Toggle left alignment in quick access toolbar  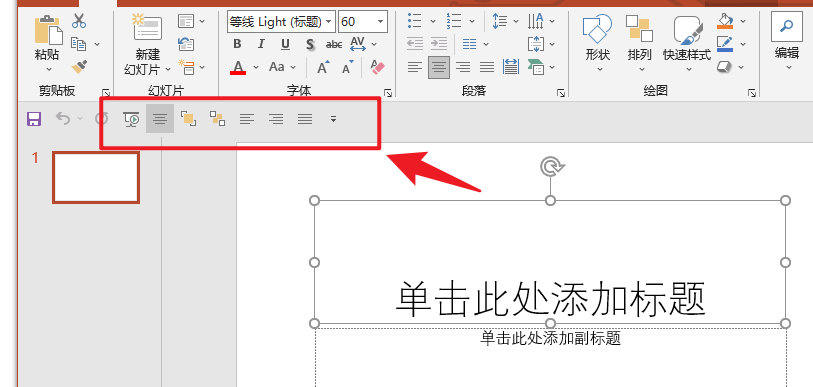(x=247, y=119)
